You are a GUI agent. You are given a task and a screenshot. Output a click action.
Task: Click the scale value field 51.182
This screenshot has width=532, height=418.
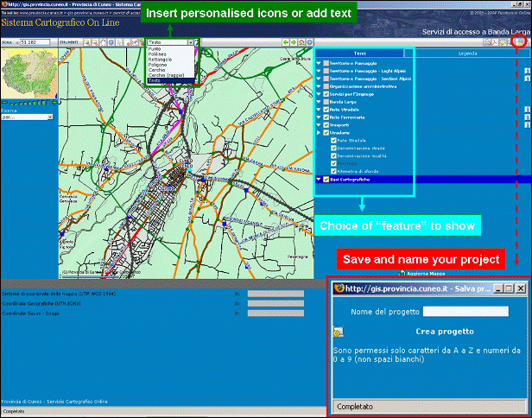click(x=35, y=42)
